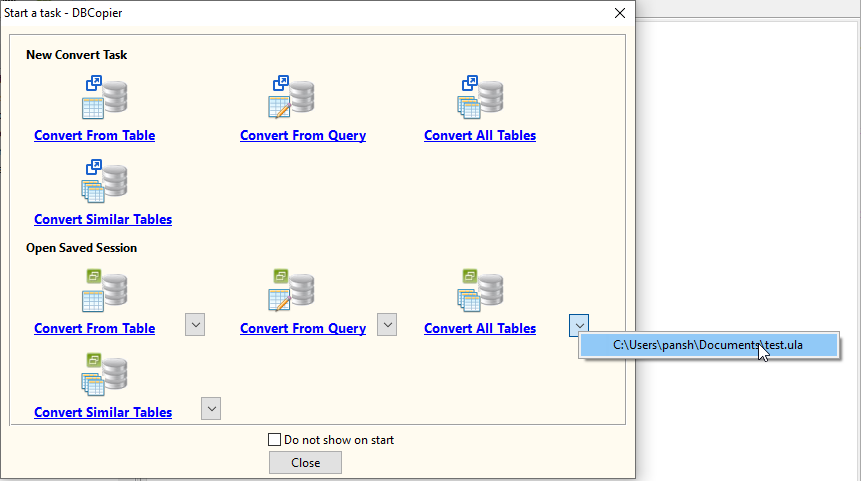
Task: Click the saved session Convert From Query icon
Action: 291,290
